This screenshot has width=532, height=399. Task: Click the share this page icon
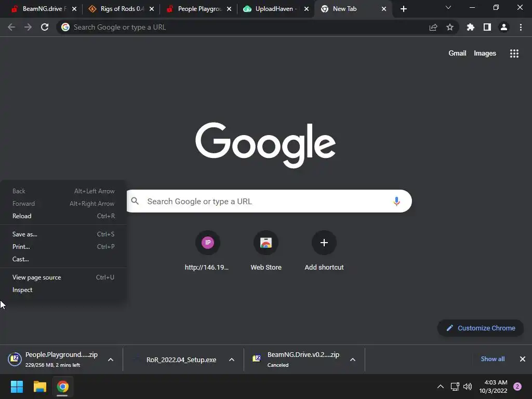click(x=433, y=27)
